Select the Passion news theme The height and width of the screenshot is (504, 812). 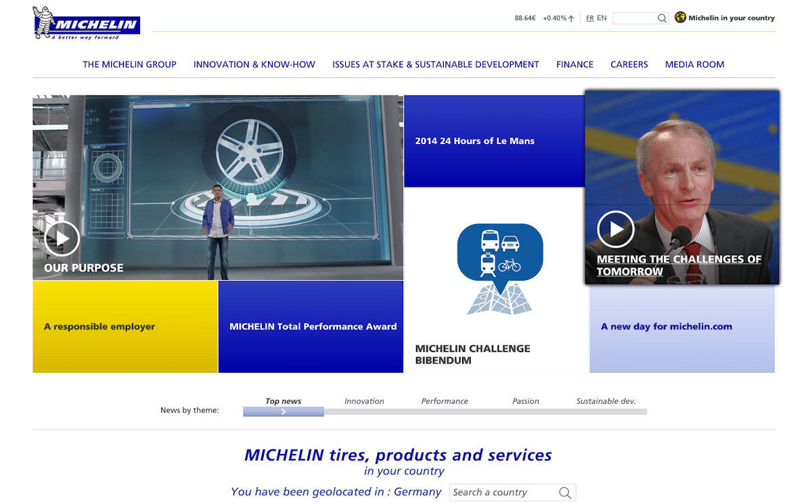(526, 401)
